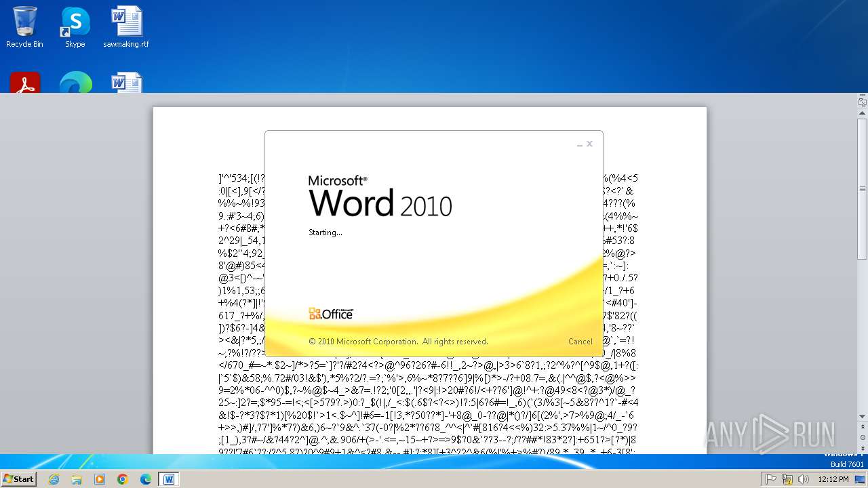Open the Microsoft Edge desktop shortcut
The image size is (868, 488).
[75, 82]
